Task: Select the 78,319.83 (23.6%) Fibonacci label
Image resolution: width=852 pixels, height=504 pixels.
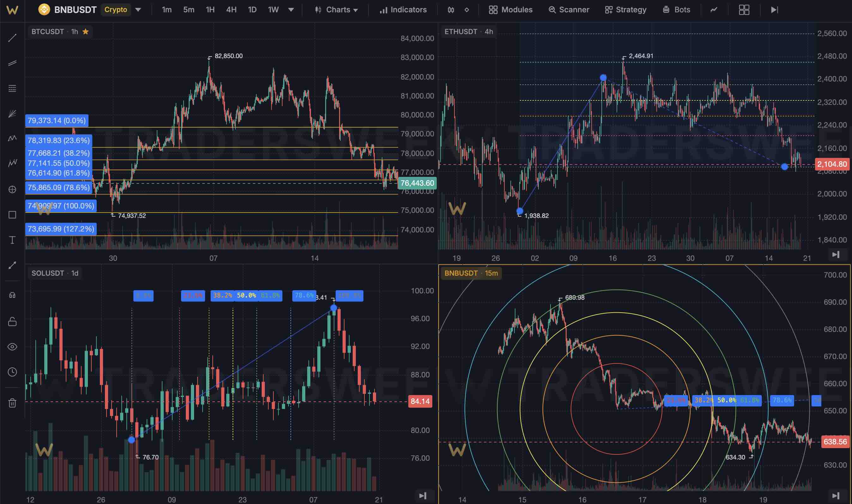Action: coord(58,140)
